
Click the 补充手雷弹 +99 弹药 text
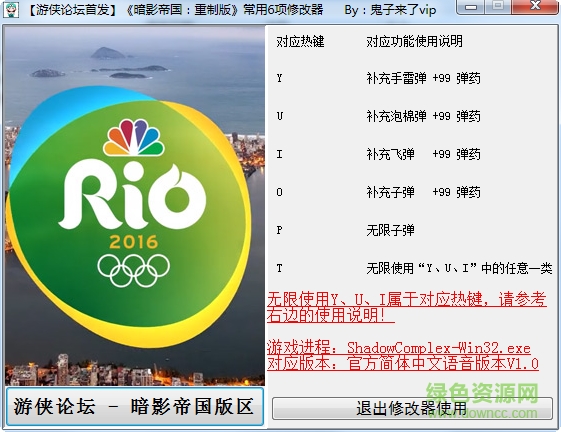point(423,78)
